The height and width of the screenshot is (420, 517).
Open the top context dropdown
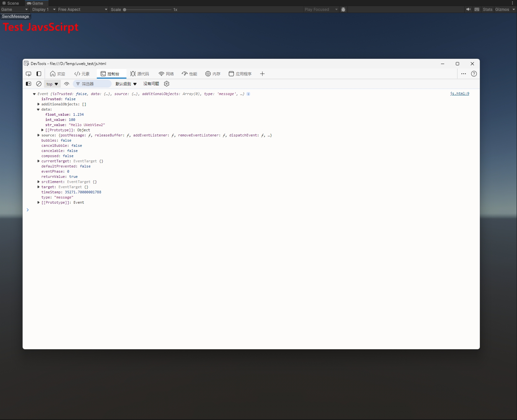point(52,84)
